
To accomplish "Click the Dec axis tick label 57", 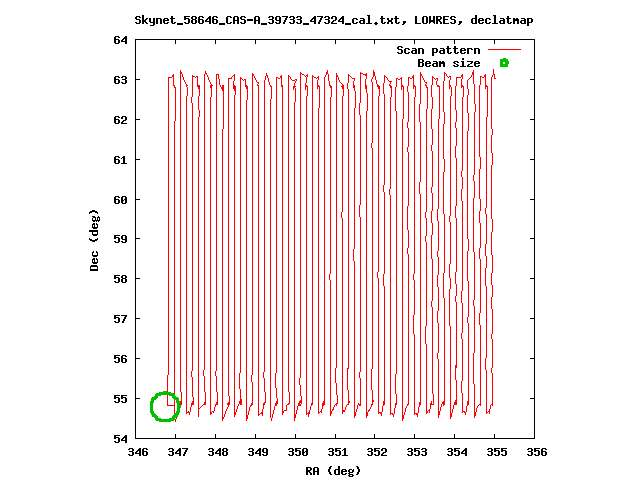I will click(120, 319).
